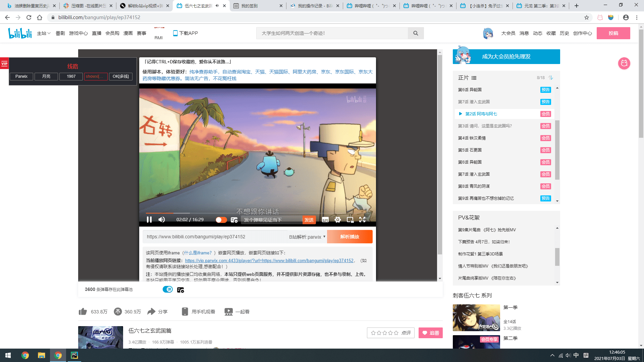The height and width of the screenshot is (362, 644).
Task: Open the 赛事 nav menu item
Action: click(x=142, y=33)
